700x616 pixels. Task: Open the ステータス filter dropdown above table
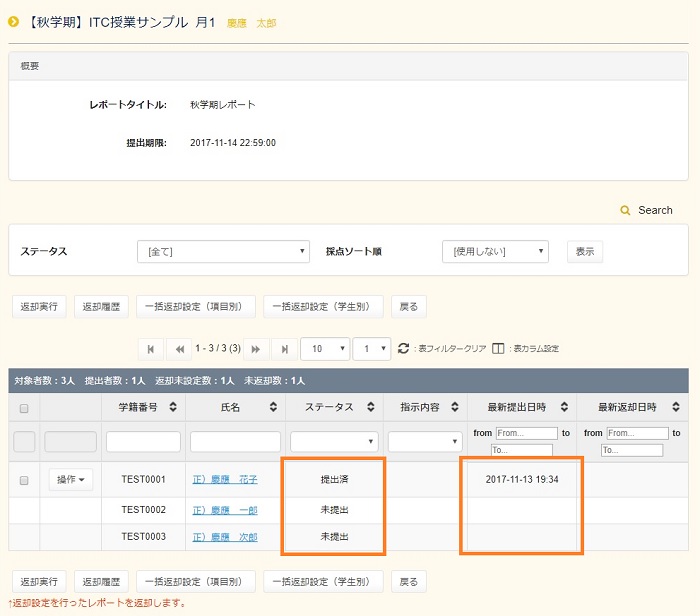pos(223,252)
